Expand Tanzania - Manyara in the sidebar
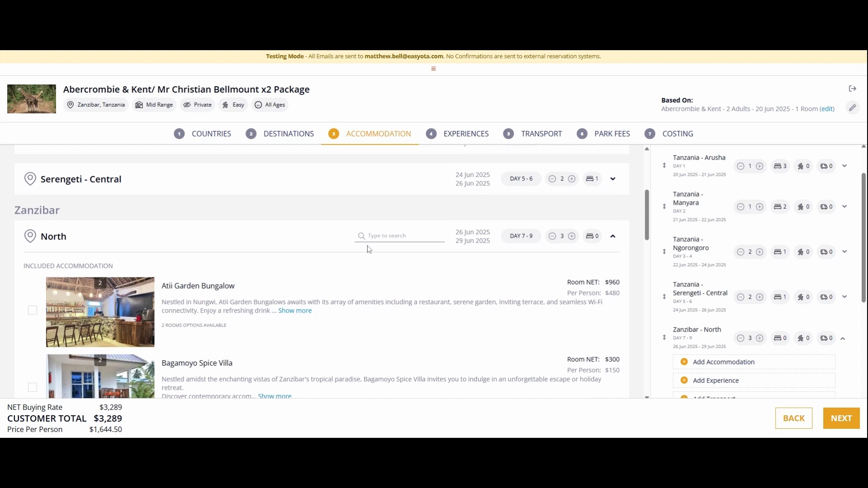868x488 pixels. (844, 207)
